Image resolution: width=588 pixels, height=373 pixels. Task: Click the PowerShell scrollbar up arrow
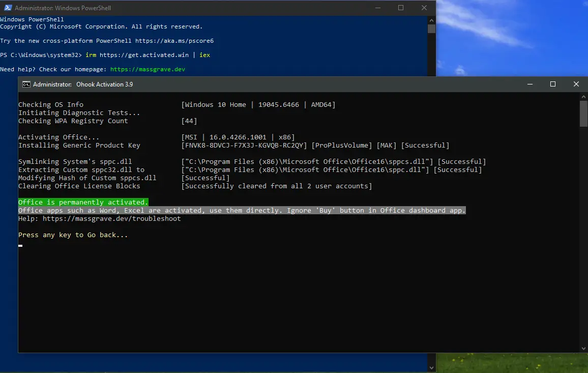tap(431, 20)
